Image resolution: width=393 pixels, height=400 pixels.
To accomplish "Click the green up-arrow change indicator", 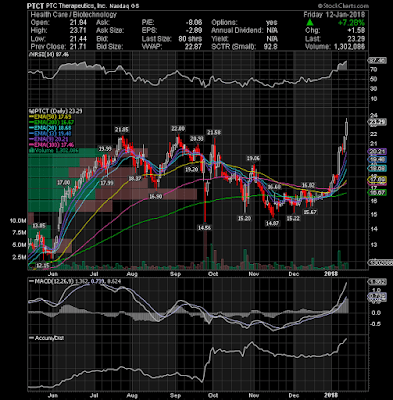I will pos(310,22).
